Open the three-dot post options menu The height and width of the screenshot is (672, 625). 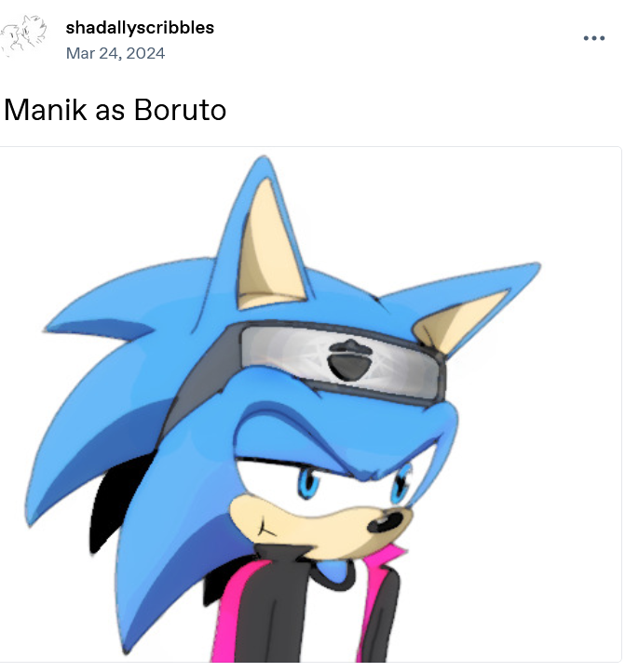[593, 38]
